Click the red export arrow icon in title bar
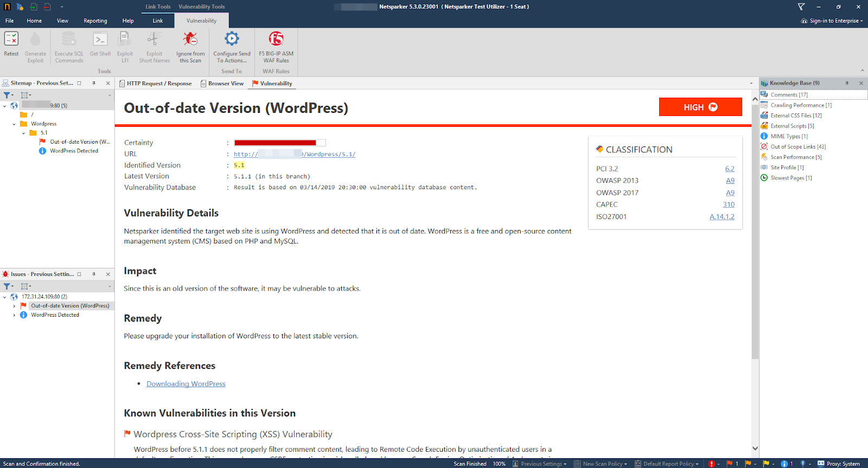Screen dimensions: 868x468 [47, 7]
